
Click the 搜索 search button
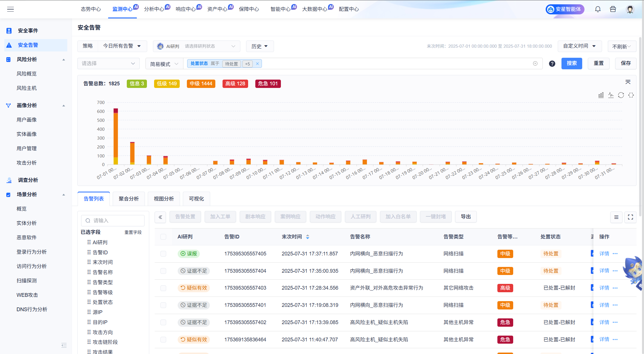click(572, 63)
